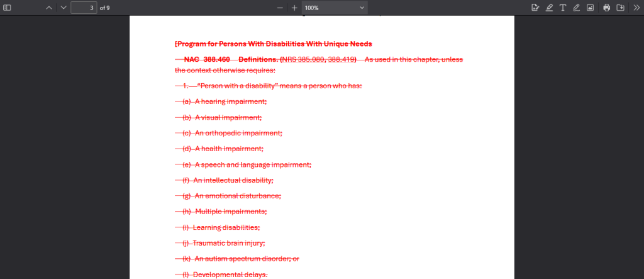This screenshot has width=644, height=279.
Task: Click '(i) Learning disabilities;' line
Action: (x=221, y=227)
